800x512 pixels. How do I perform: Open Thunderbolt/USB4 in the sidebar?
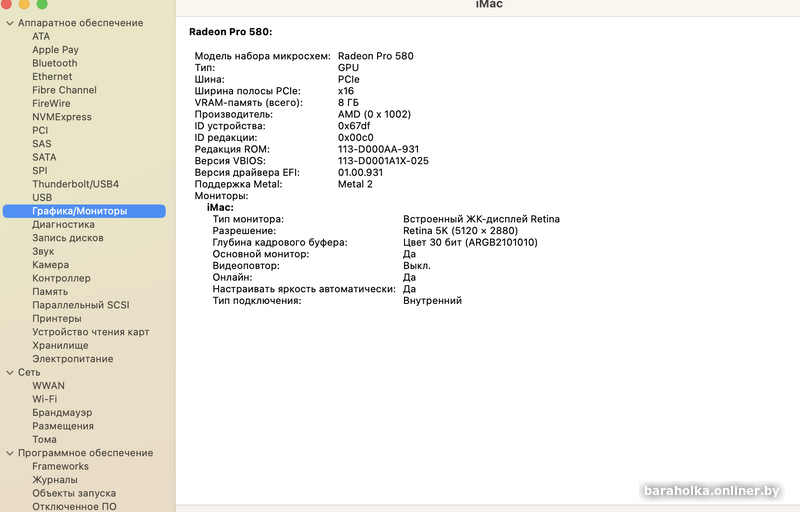76,184
